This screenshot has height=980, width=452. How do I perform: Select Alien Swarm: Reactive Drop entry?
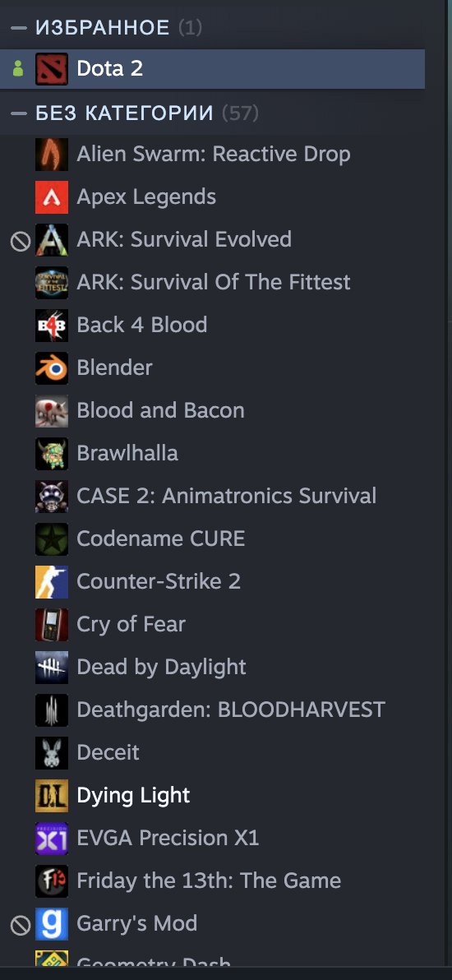213,155
